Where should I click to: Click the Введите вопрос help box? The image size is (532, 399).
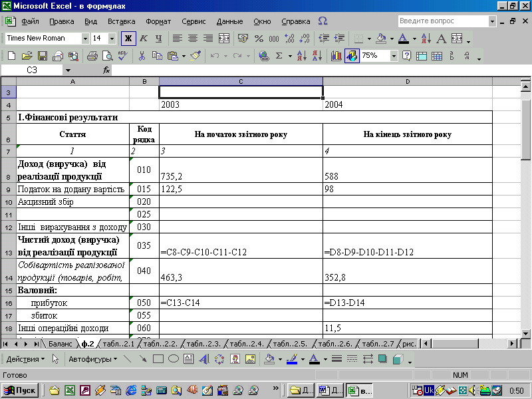coord(443,21)
